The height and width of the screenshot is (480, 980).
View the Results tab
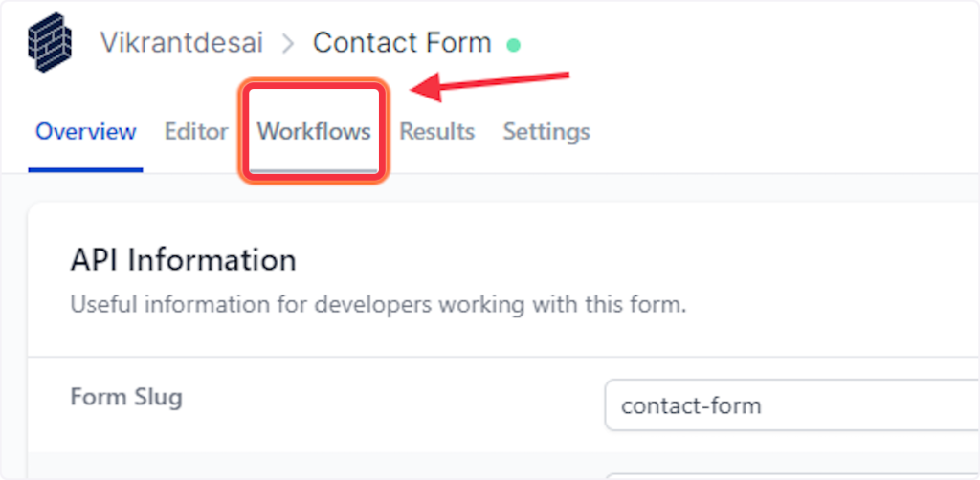pyautogui.click(x=436, y=131)
